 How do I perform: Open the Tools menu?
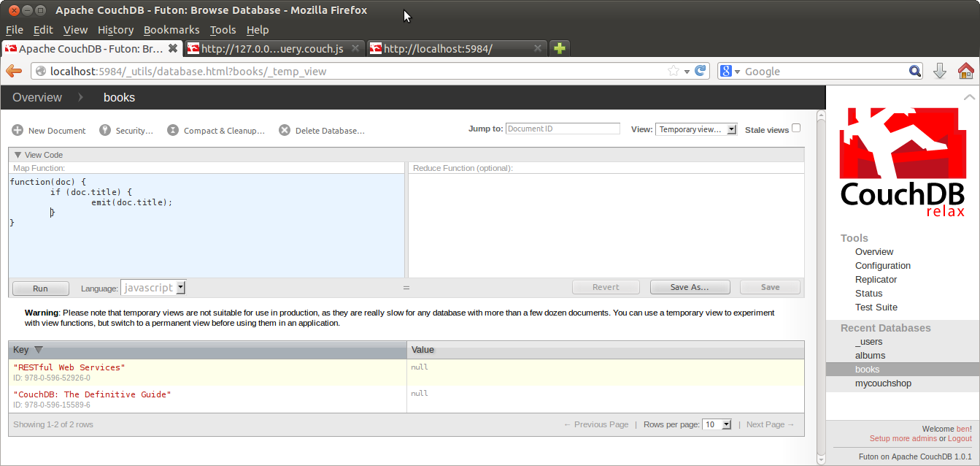pyautogui.click(x=223, y=30)
